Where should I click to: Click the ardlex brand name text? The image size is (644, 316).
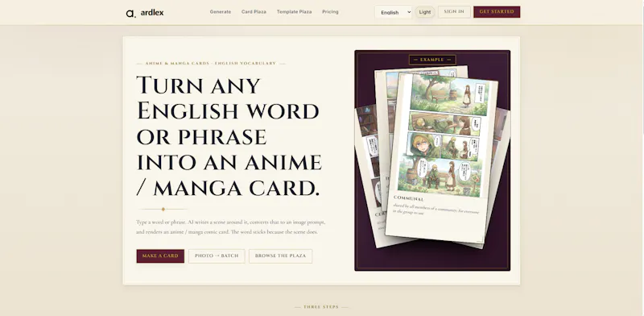click(152, 12)
